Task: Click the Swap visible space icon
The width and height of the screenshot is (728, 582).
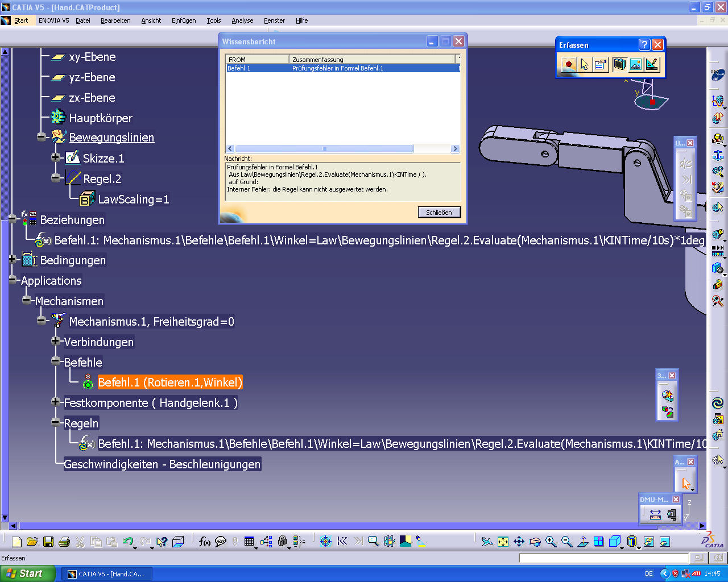Action: tap(665, 542)
